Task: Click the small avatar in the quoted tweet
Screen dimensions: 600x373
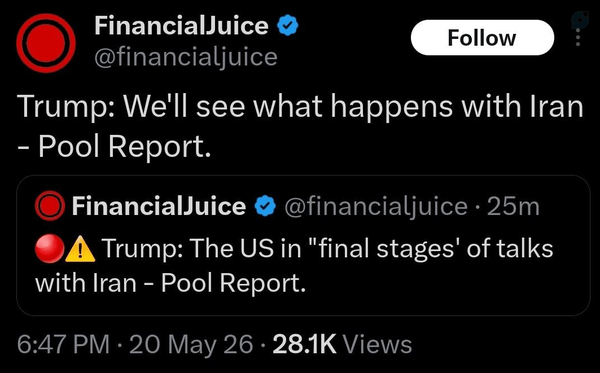Action: [50, 206]
